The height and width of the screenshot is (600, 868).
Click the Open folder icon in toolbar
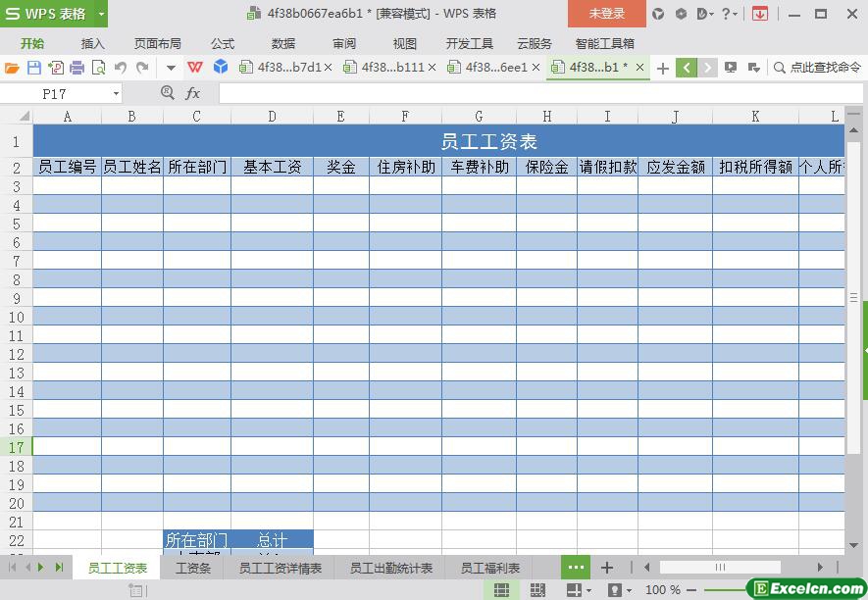pos(12,68)
